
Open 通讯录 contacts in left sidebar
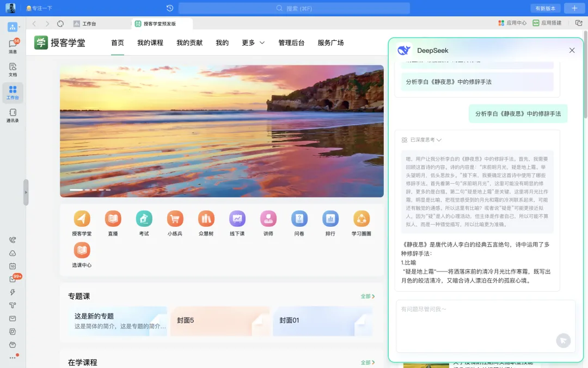[13, 115]
